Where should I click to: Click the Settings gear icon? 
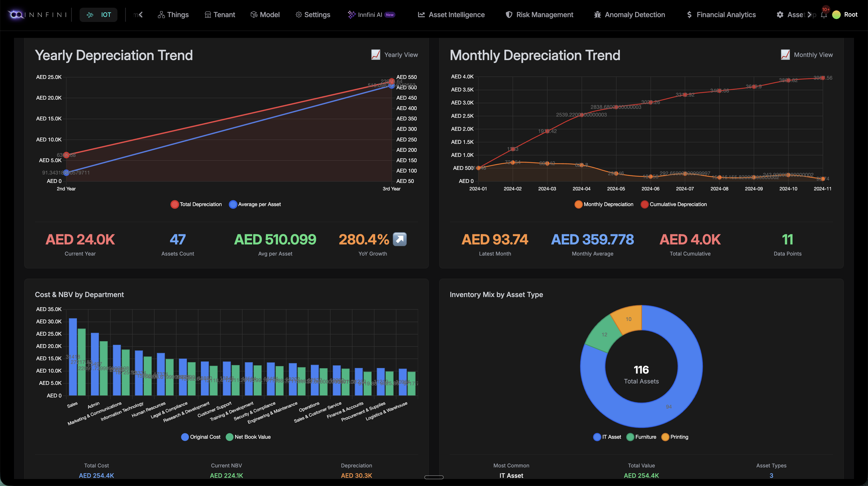coord(298,14)
